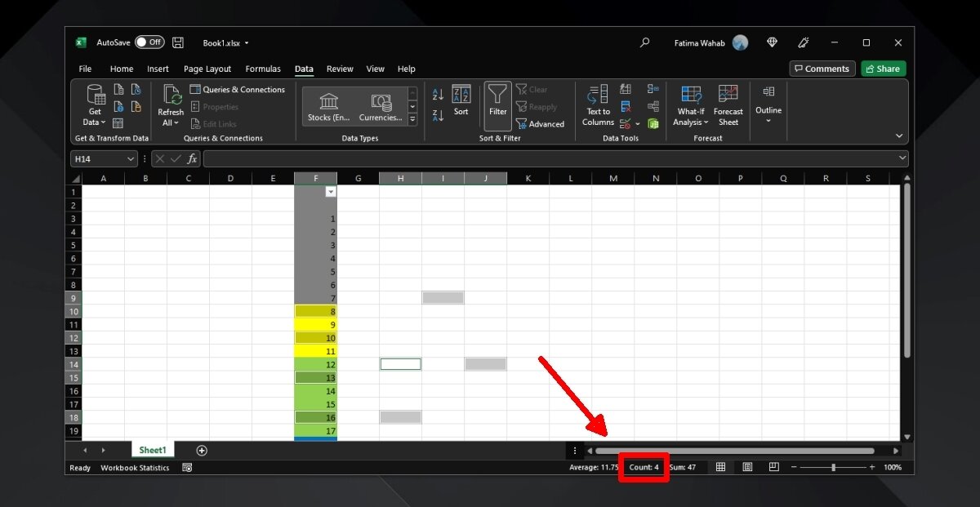Viewport: 980px width, 507px height.
Task: Click the search magnifier in title bar
Action: tap(645, 42)
